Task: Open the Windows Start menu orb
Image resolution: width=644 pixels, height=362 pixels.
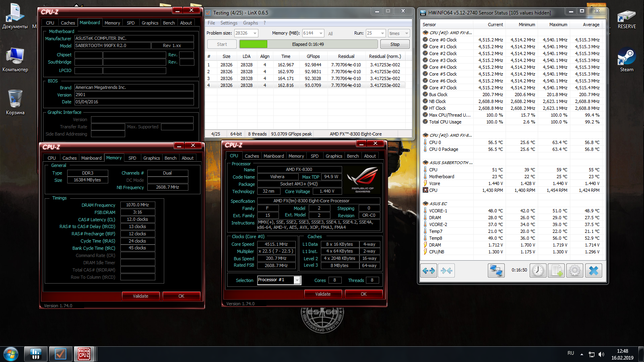Action: 11,354
